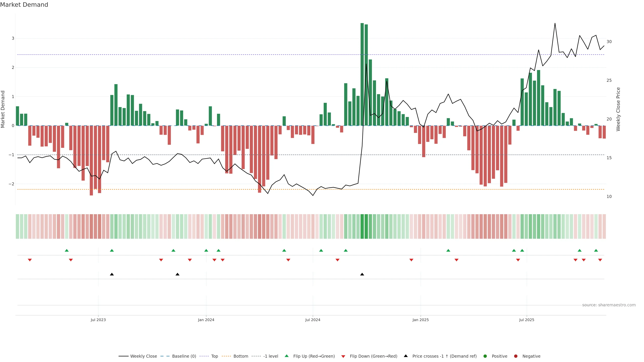Click the source: sharemaestro.com text
644x362 pixels.
pos(609,305)
